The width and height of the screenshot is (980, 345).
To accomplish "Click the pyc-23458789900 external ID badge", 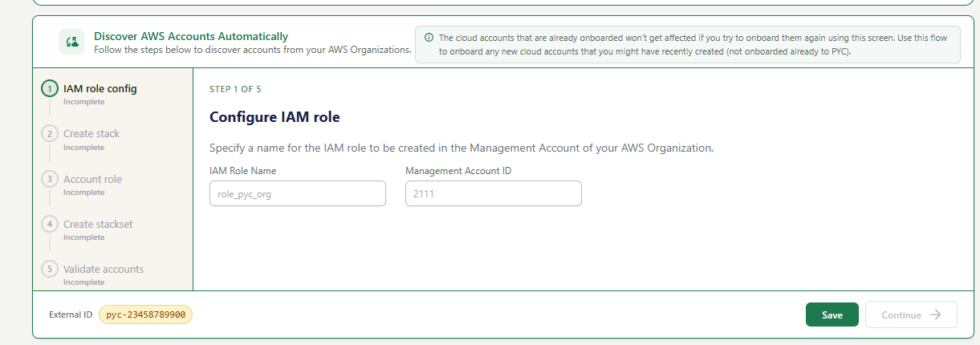I will click(146, 315).
